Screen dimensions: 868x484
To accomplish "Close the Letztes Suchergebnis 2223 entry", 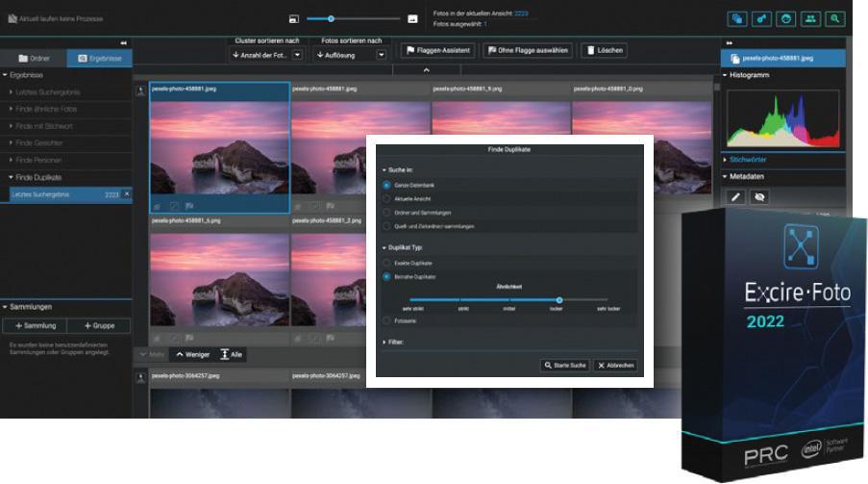I will [x=126, y=194].
